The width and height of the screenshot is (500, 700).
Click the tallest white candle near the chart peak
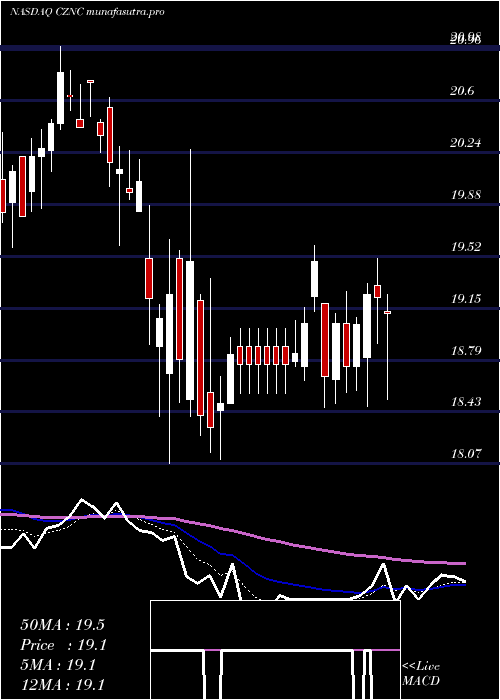point(61,98)
